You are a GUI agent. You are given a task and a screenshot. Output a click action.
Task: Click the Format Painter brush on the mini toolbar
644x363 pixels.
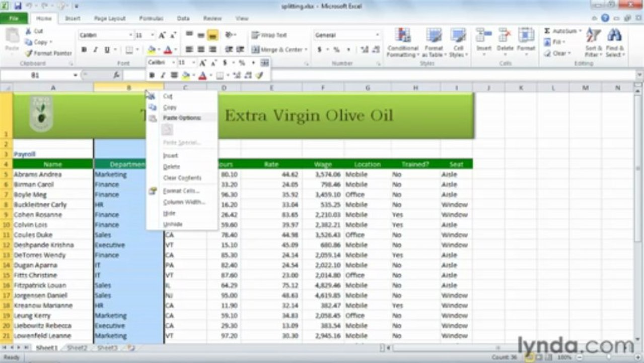point(259,75)
